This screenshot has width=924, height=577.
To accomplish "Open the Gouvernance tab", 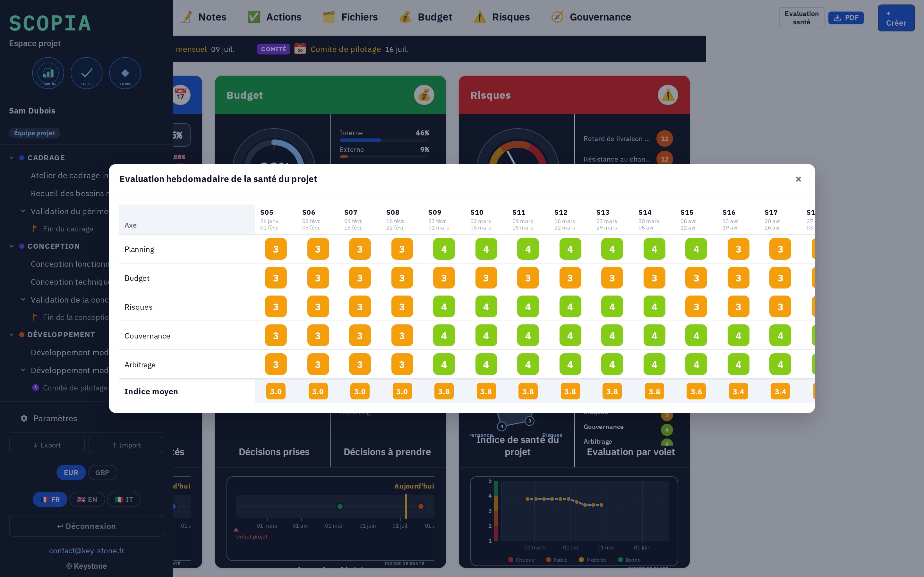I will click(x=591, y=17).
